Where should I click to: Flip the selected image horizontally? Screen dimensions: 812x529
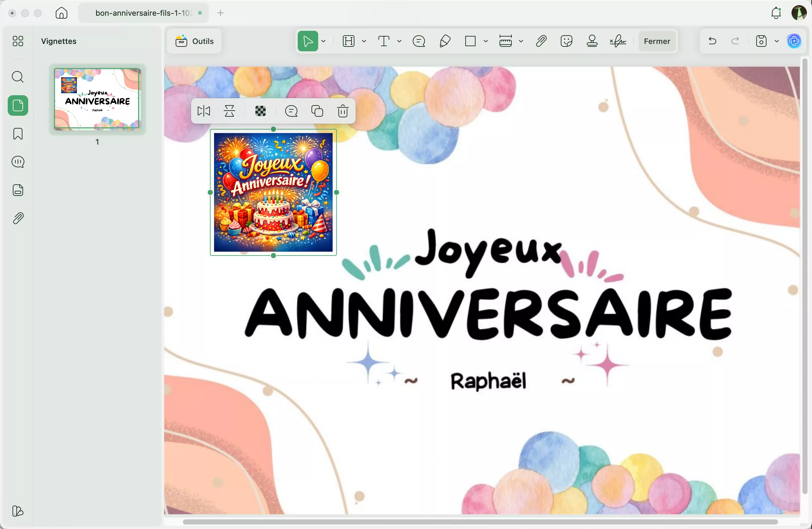204,111
